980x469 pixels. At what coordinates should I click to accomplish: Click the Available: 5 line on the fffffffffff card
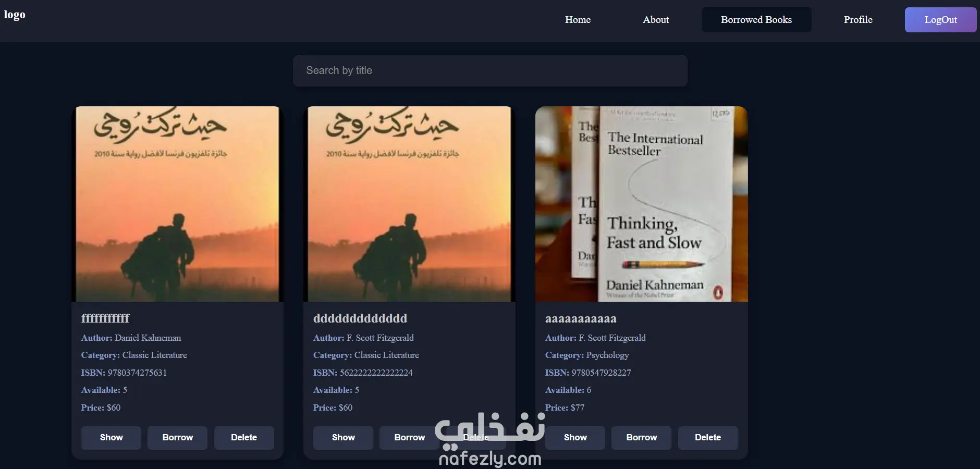tap(104, 390)
